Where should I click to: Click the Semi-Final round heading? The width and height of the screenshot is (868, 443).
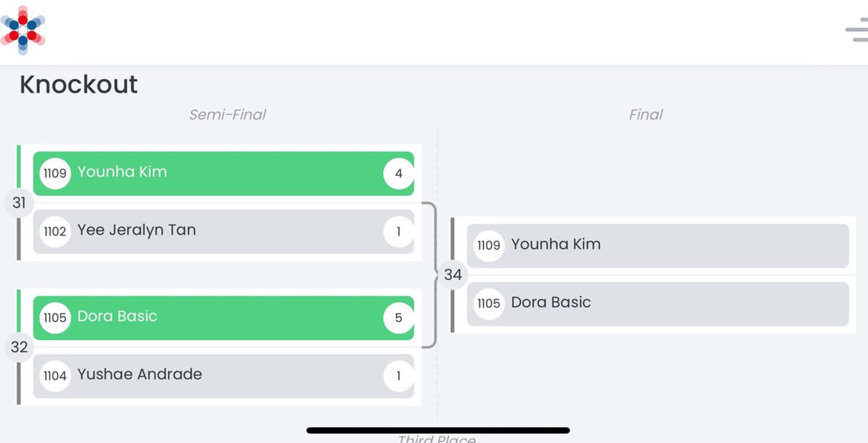pyautogui.click(x=227, y=115)
